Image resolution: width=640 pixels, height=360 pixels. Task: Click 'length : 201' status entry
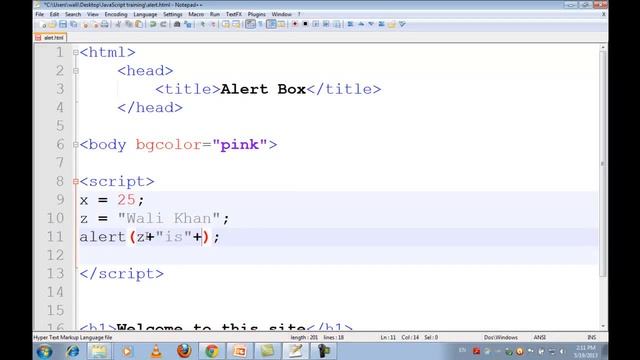tap(304, 338)
